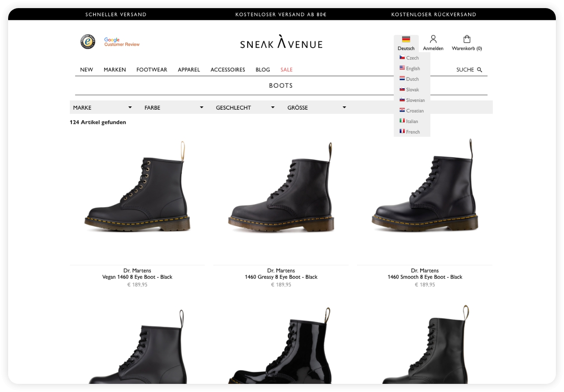This screenshot has width=564, height=392.
Task: Choose Croatian language option
Action: coord(415,111)
